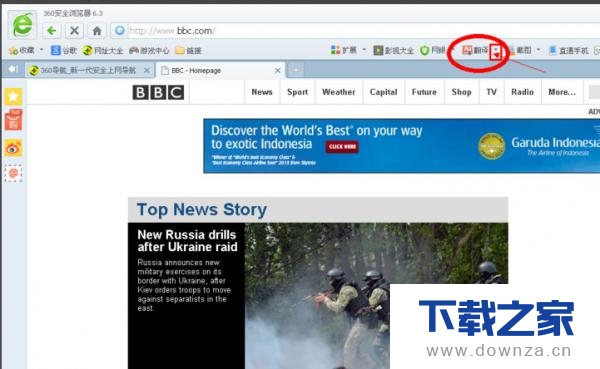Go back with the green arrow button
The height and width of the screenshot is (369, 600).
pyautogui.click(x=51, y=31)
